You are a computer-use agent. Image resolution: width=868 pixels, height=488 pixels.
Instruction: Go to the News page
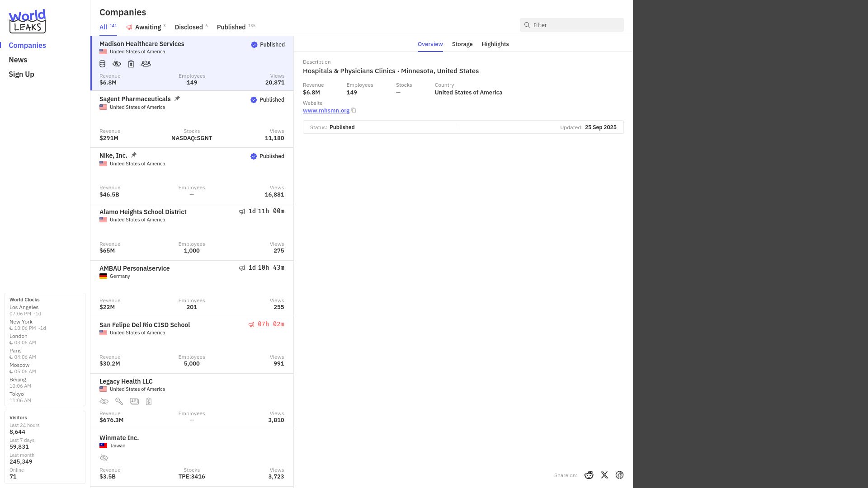(x=18, y=60)
